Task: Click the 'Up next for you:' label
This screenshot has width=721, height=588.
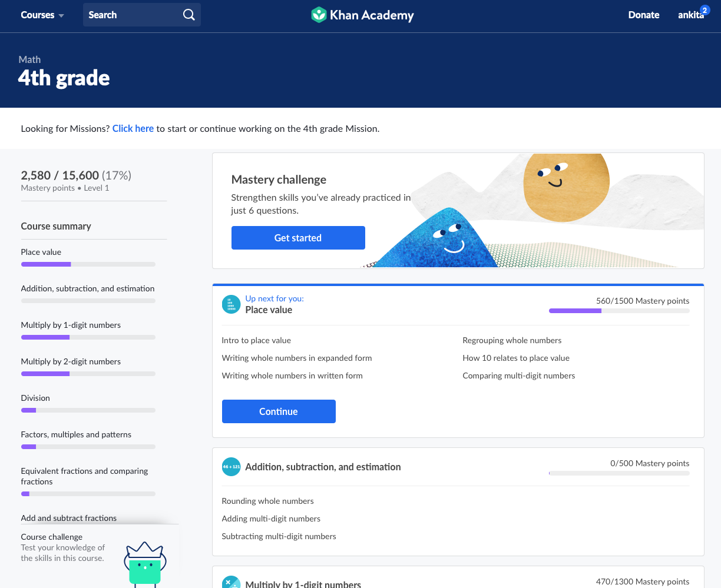Action: (x=274, y=298)
